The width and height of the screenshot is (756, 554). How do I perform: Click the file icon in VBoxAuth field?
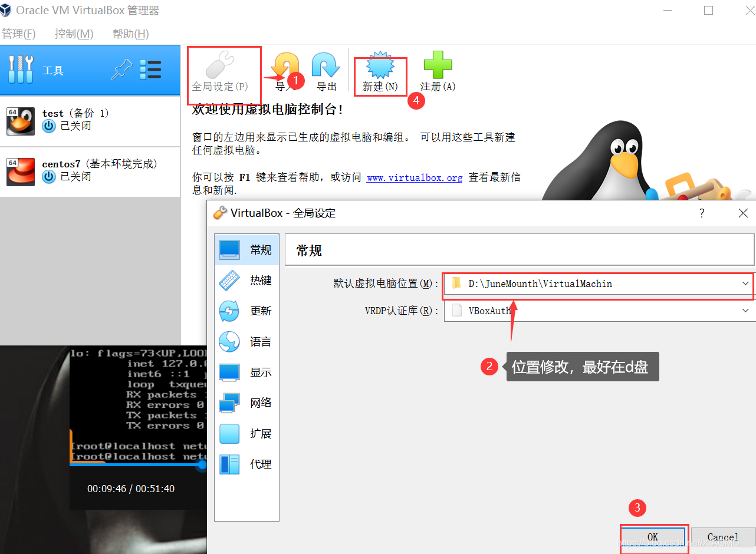(456, 311)
